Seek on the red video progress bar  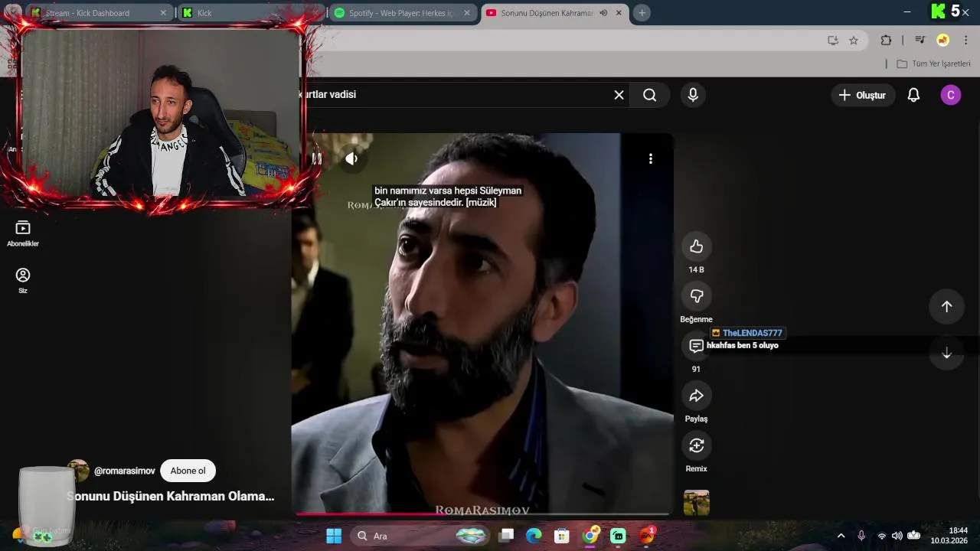482,514
